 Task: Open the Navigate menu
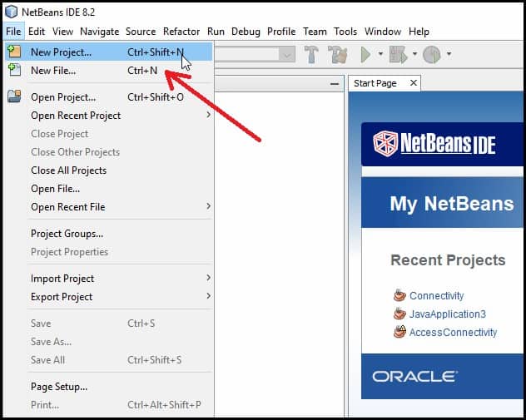pos(100,32)
